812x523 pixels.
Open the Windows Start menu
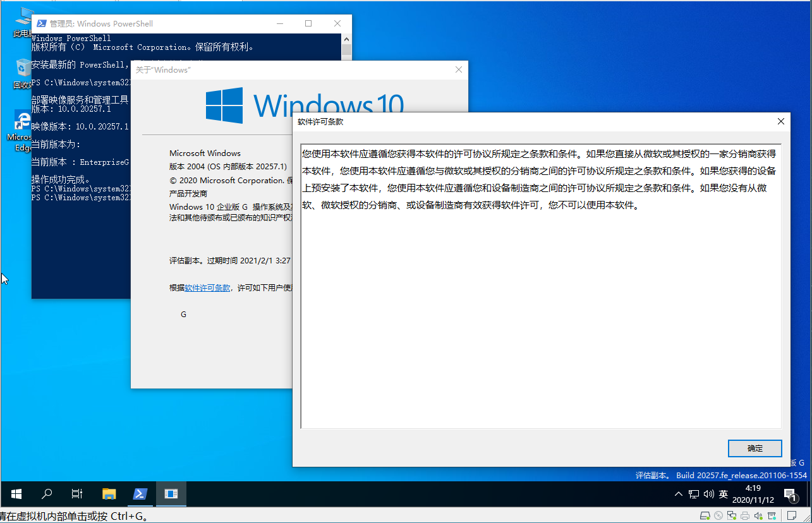click(x=16, y=494)
